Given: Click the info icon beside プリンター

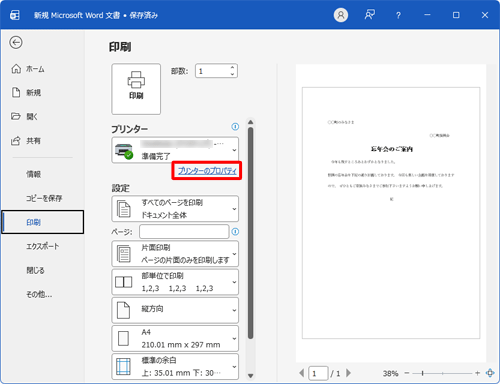Looking at the screenshot, I should 235,127.
